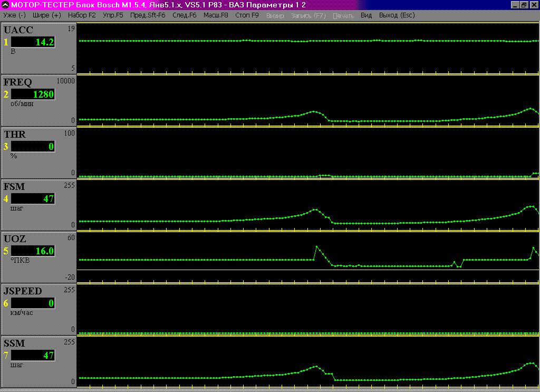Click the FREQ unit label об/мин

[22, 104]
